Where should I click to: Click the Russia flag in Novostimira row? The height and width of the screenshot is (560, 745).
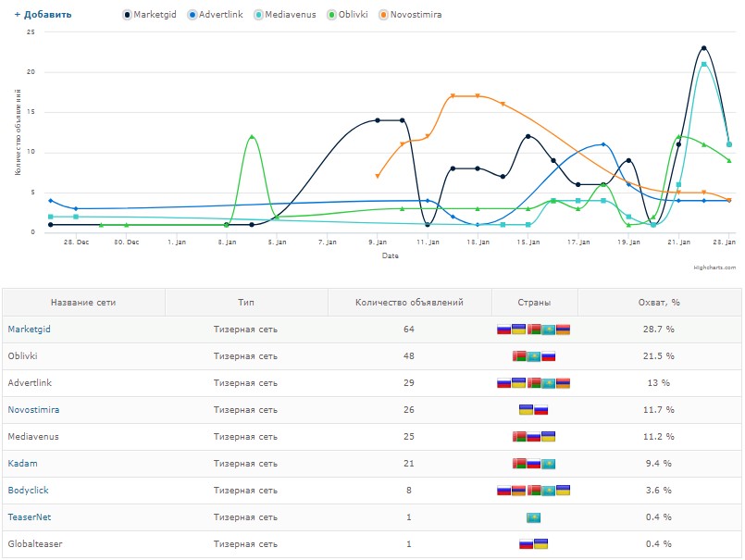click(540, 410)
